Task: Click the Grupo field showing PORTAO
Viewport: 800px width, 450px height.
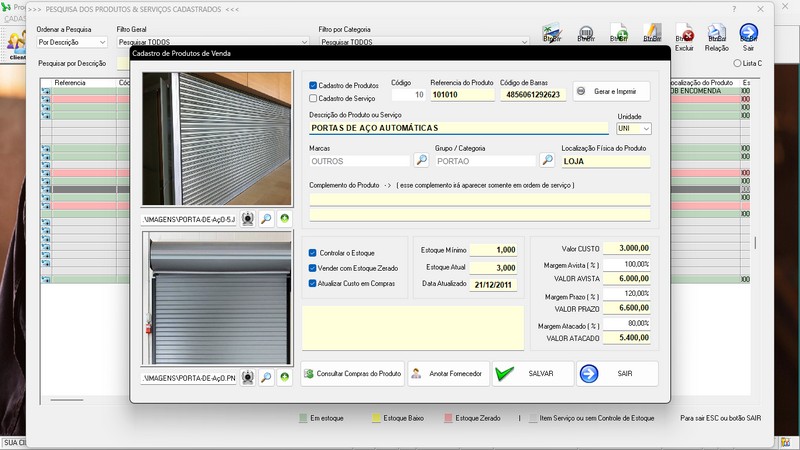Action: [x=485, y=161]
